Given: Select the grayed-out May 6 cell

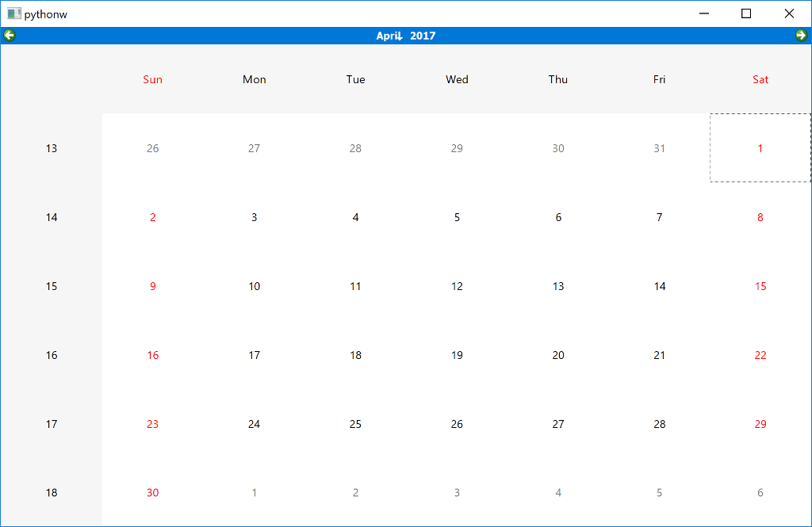Looking at the screenshot, I should click(760, 492).
